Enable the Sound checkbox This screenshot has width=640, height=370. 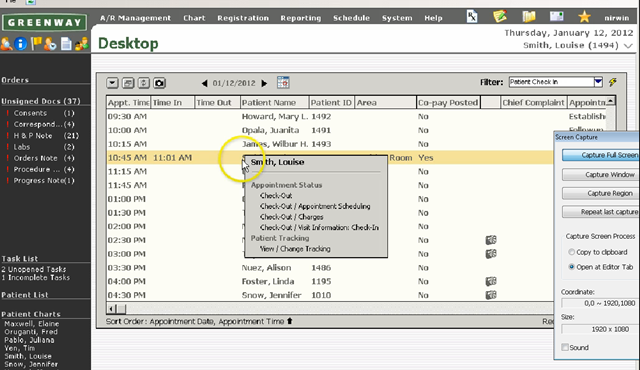click(565, 347)
